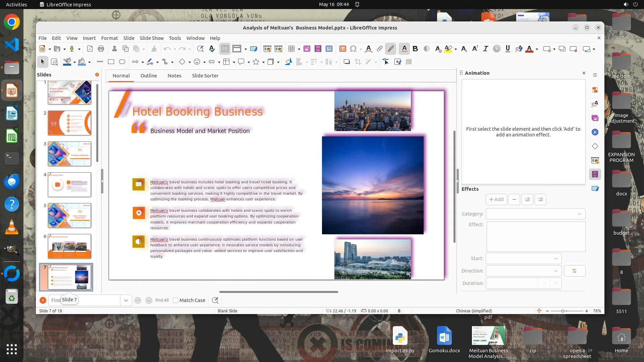Open the sidebar Gallery icon
Screen dimensions: 644x362
(x=595, y=118)
